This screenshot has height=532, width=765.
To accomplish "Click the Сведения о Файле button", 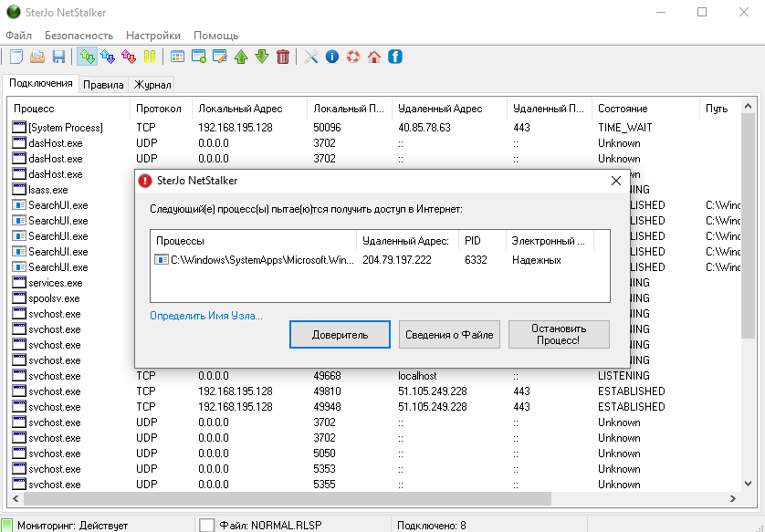I will 449,335.
